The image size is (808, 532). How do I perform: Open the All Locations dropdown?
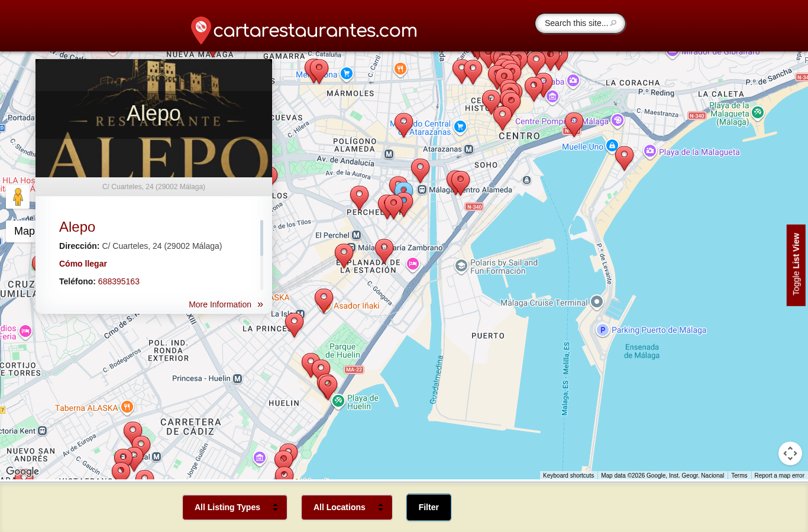[347, 507]
